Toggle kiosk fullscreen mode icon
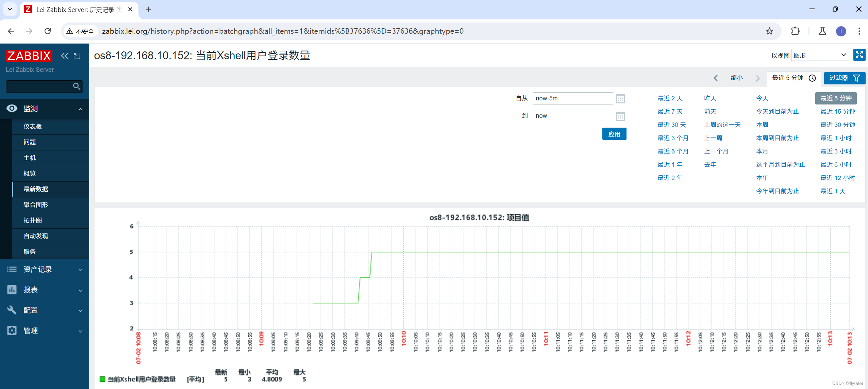 (x=859, y=55)
